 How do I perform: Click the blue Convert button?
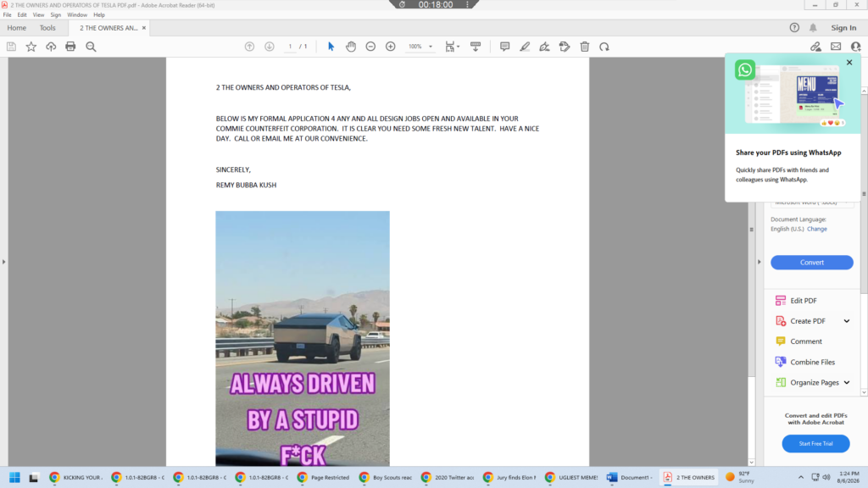coord(812,263)
